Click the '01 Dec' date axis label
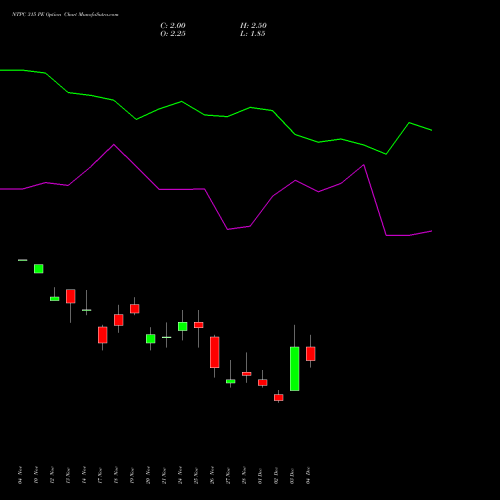The image size is (500, 500). pos(260,475)
